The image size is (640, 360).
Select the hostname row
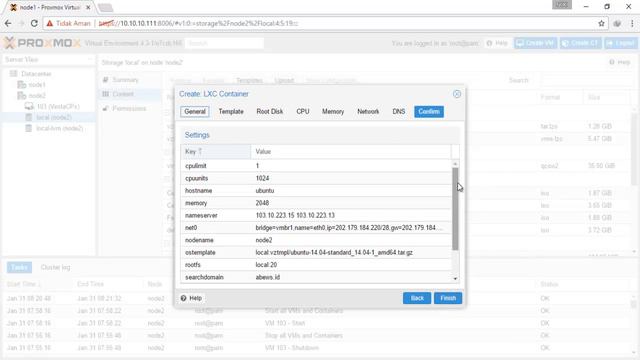pyautogui.click(x=316, y=191)
